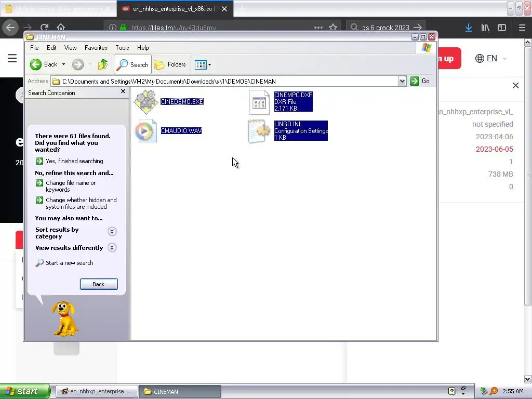The width and height of the screenshot is (532, 399).
Task: Reload the page in the browser
Action: (45, 27)
